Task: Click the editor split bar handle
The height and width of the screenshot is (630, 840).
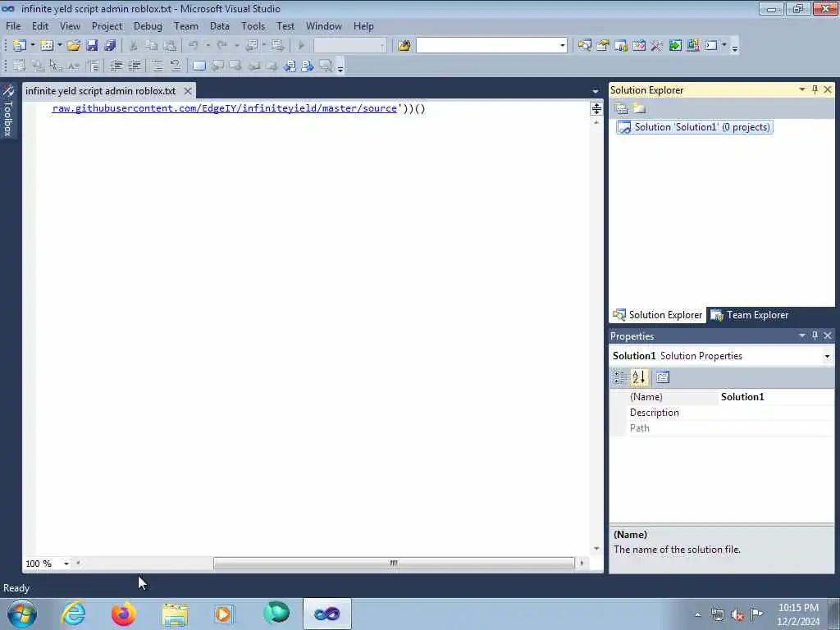Action: click(596, 109)
